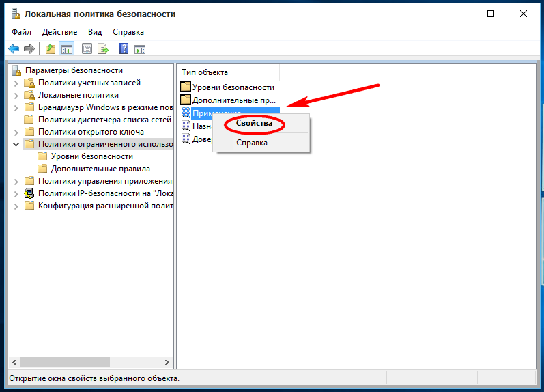This screenshot has height=392, width=544.
Task: Close the Локальная политика безопасности window
Action: pyautogui.click(x=524, y=14)
